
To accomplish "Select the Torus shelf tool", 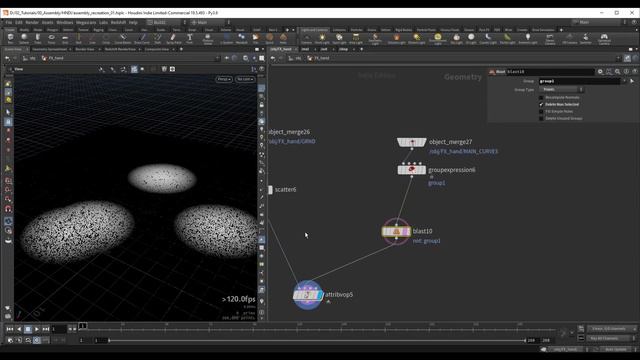I will (x=51, y=38).
